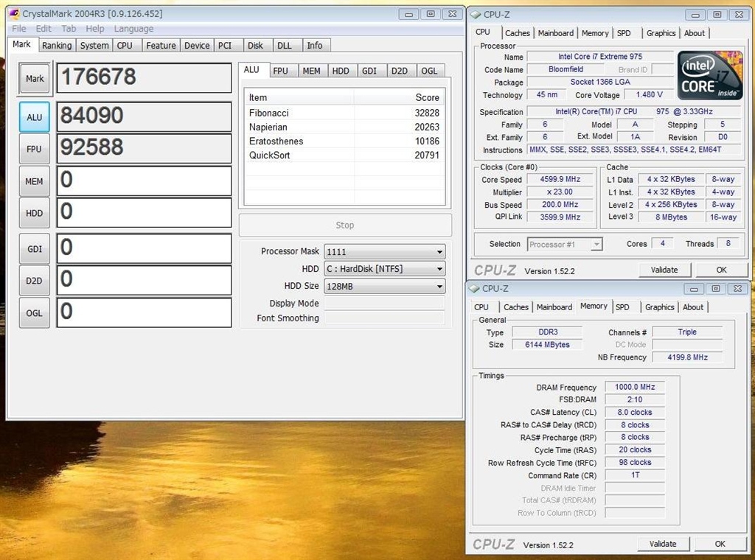
Task: Expand the Processor Mask dropdown
Action: 384,252
